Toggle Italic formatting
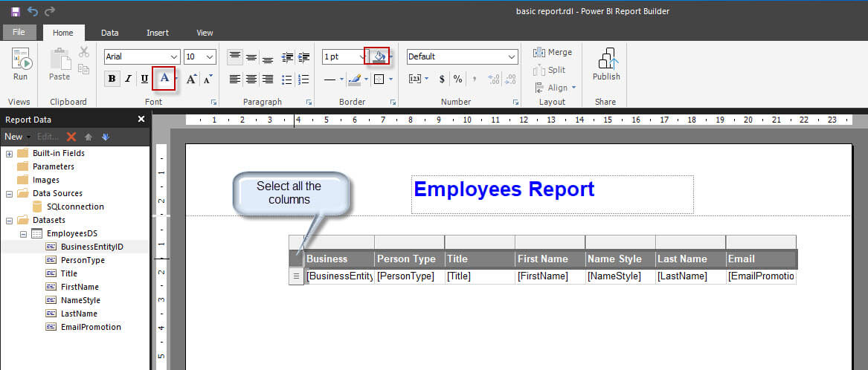The height and width of the screenshot is (370, 868). (128, 79)
